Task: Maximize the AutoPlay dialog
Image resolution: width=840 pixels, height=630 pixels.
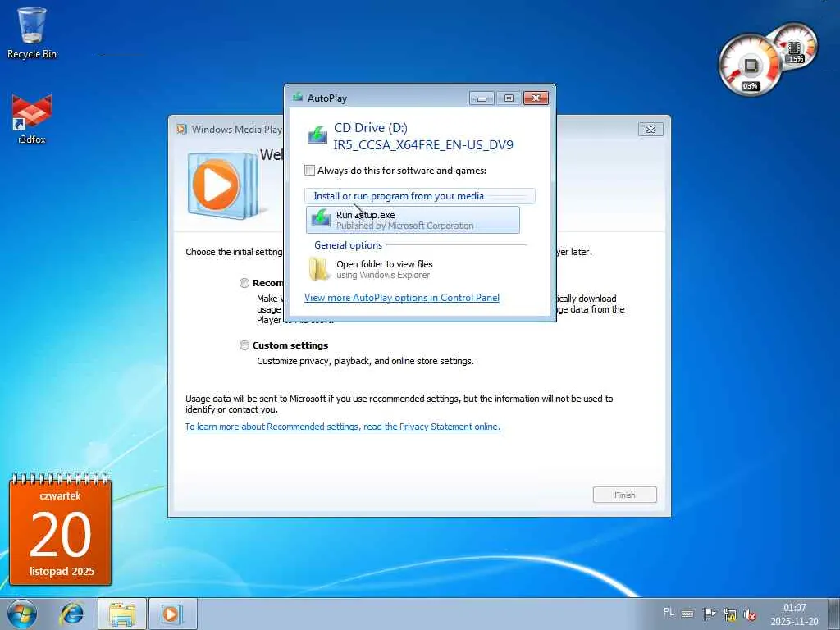Action: click(x=509, y=98)
